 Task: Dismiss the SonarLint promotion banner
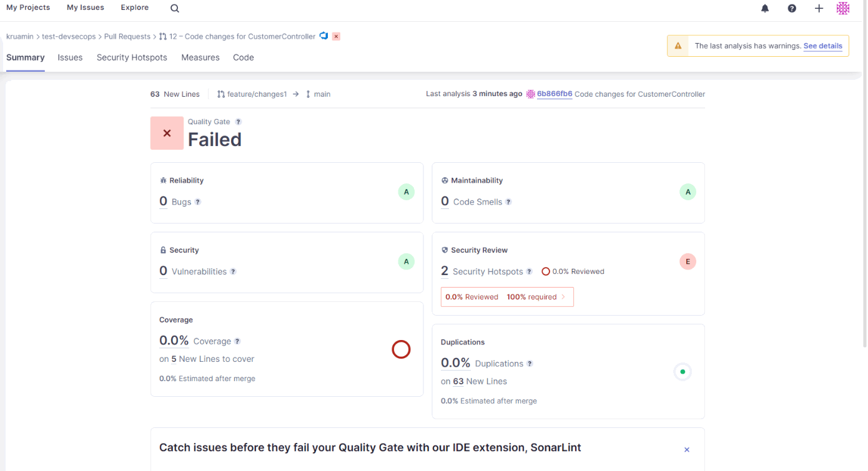687,450
